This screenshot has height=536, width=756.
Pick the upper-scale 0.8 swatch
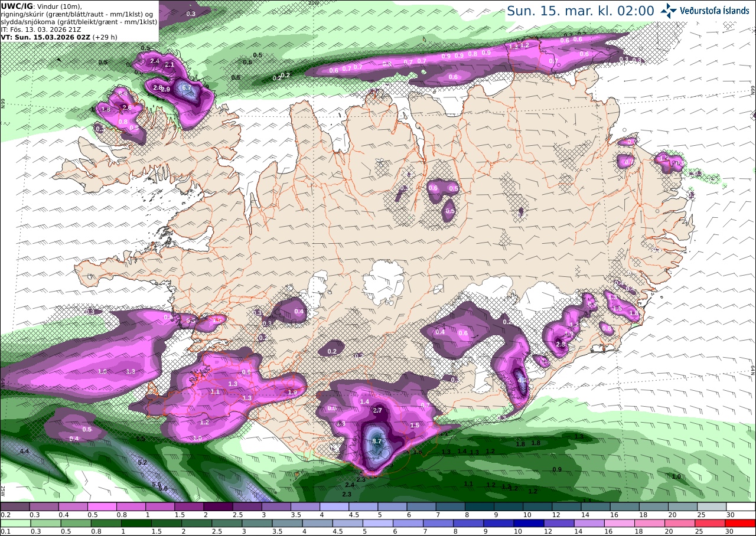[x=131, y=506]
